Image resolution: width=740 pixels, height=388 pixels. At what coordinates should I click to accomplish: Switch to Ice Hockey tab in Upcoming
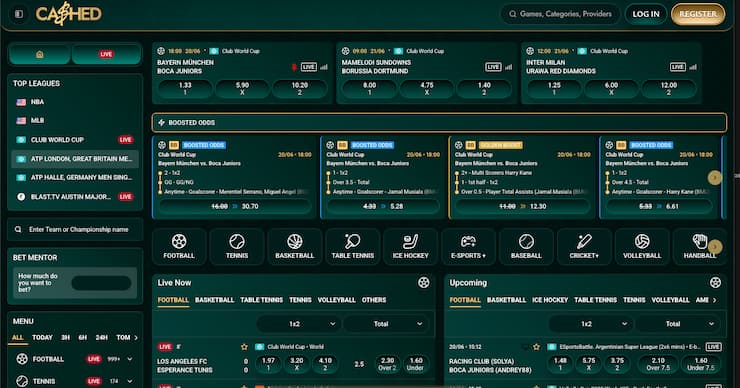click(550, 300)
